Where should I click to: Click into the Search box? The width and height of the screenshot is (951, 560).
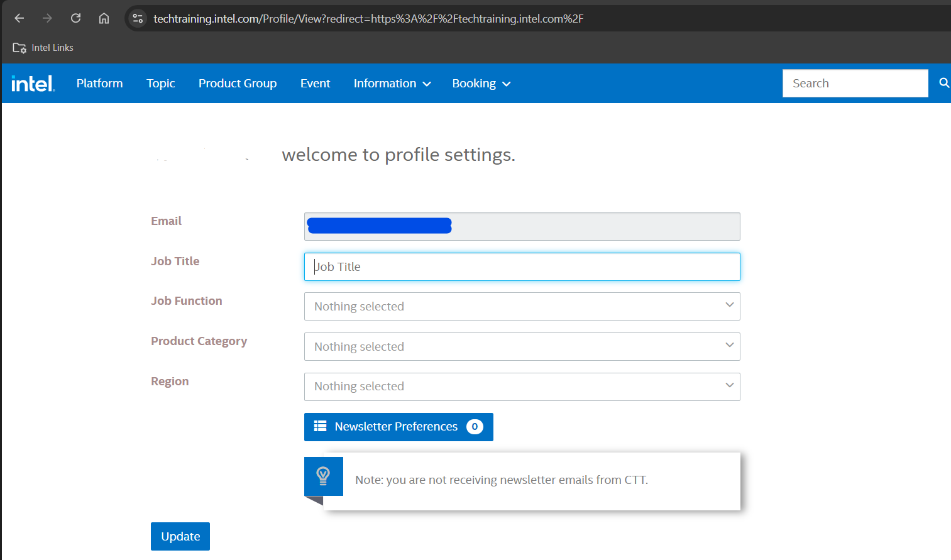point(855,84)
